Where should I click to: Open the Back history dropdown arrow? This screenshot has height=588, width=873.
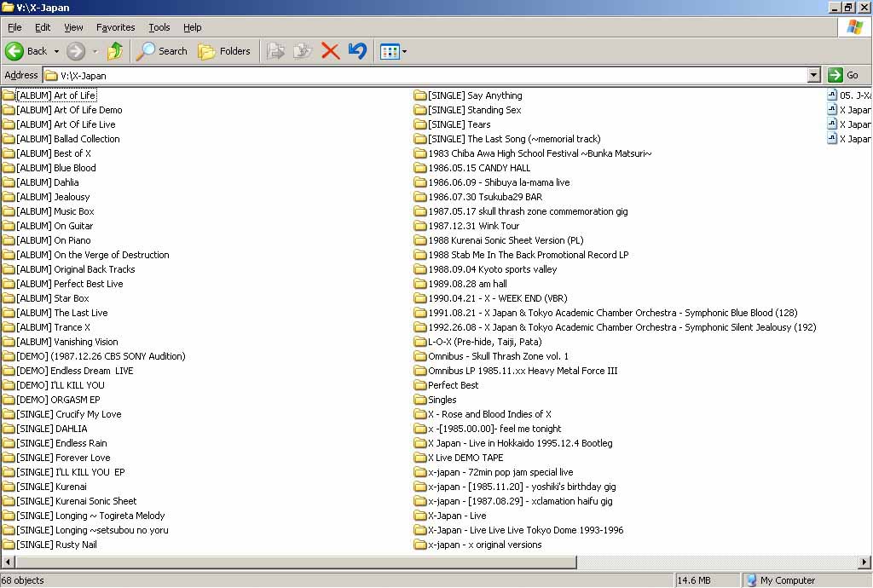pyautogui.click(x=56, y=52)
